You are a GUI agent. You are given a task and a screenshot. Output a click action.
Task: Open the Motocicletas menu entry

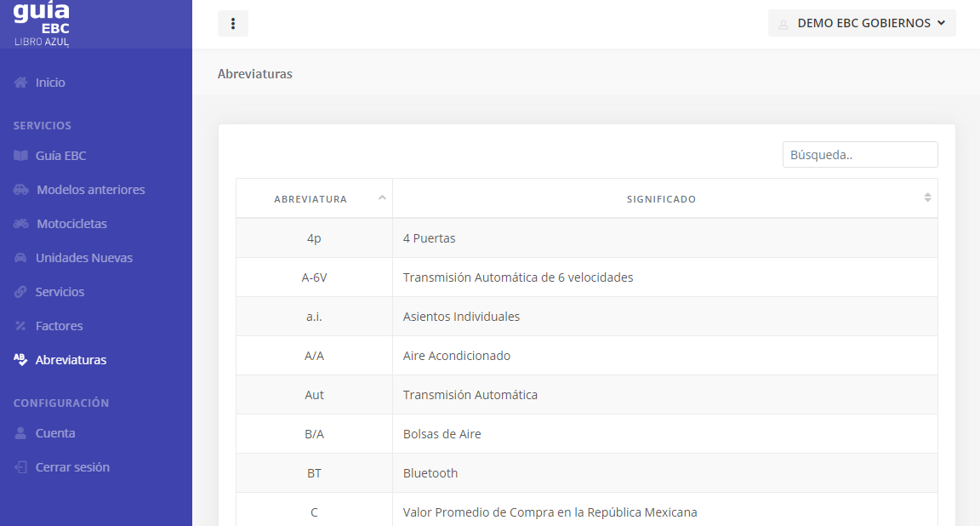[x=71, y=224]
